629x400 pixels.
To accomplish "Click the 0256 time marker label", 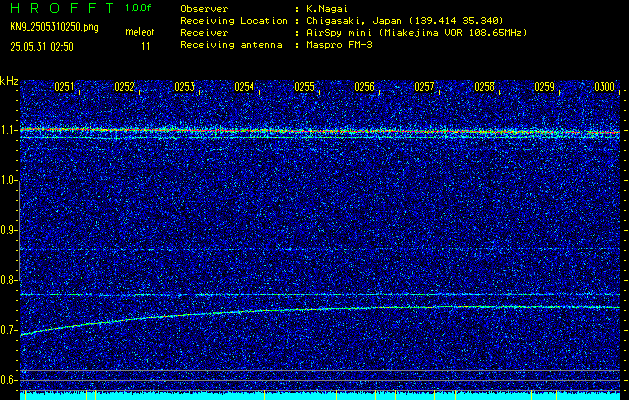I will coord(365,87).
